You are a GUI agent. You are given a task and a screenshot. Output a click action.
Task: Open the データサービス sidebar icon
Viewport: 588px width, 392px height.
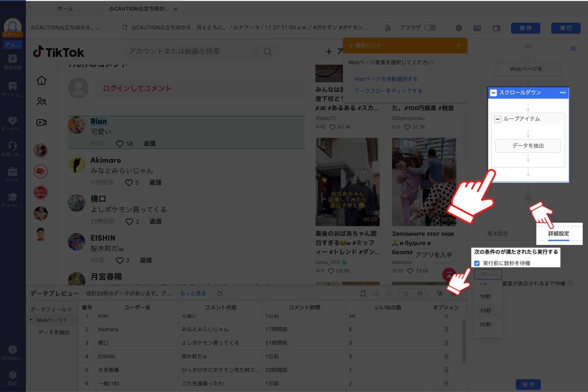pyautogui.click(x=13, y=121)
